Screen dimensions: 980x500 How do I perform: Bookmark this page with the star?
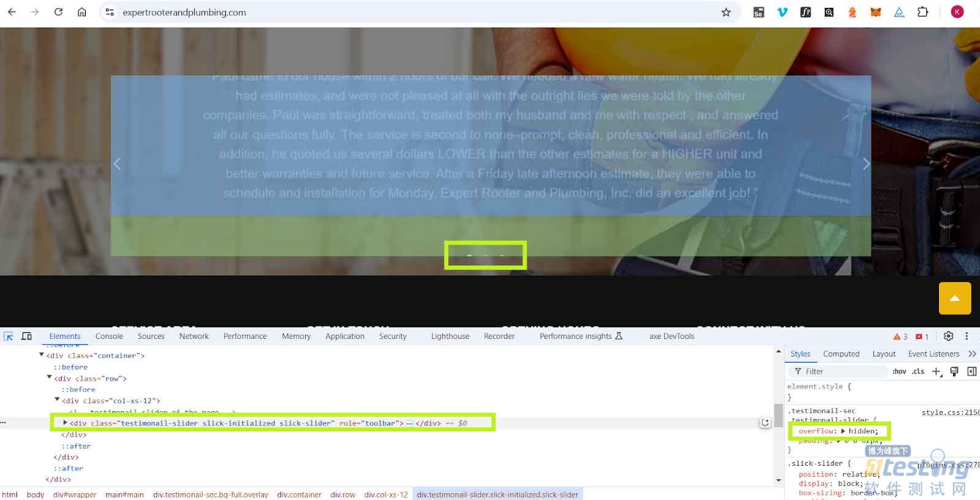pyautogui.click(x=726, y=12)
